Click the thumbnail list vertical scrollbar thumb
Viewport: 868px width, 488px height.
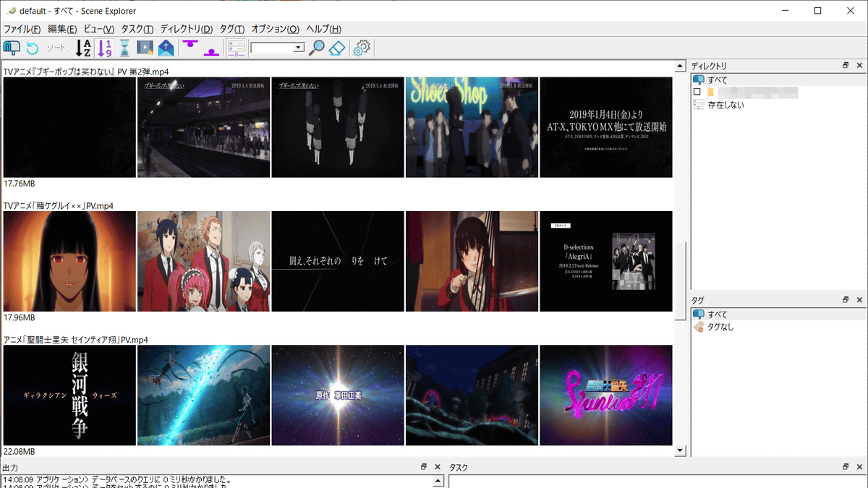point(680,281)
